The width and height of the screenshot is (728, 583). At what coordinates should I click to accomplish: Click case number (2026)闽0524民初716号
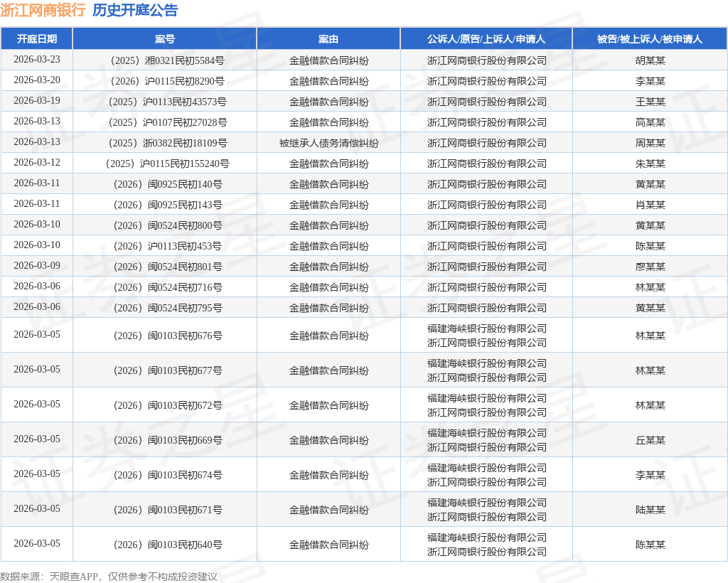click(165, 287)
